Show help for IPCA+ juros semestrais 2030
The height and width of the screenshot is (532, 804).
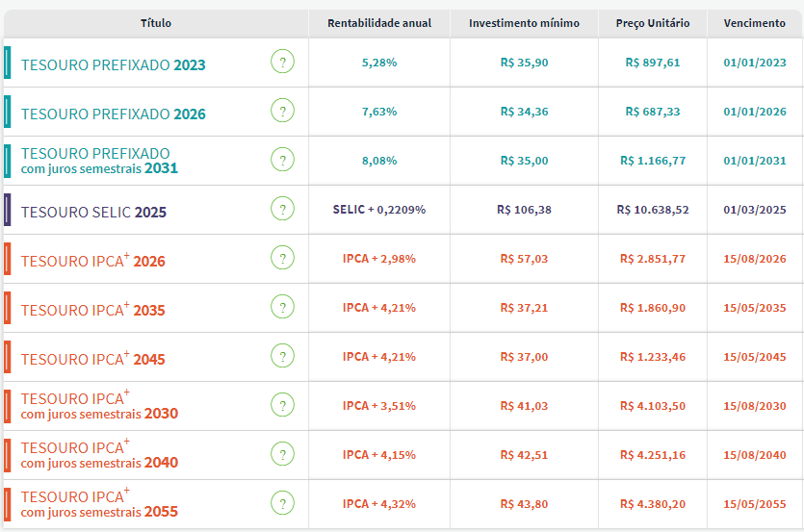coord(282,405)
